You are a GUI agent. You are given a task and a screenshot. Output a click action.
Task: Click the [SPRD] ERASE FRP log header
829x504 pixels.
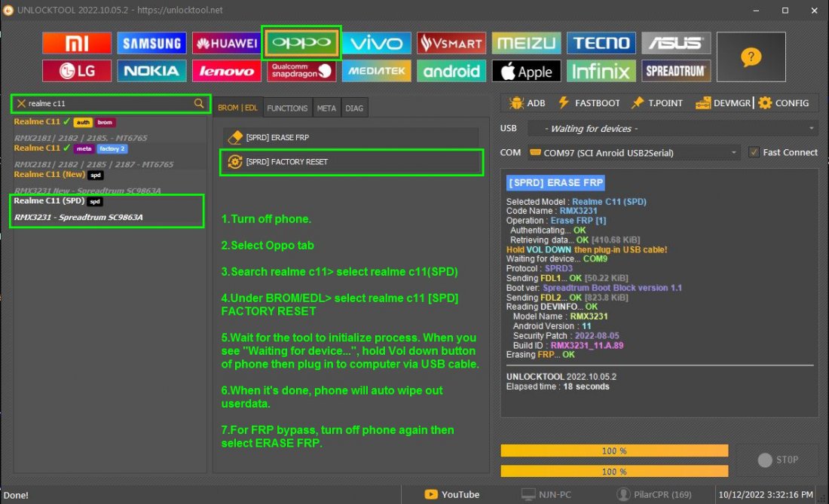click(555, 183)
